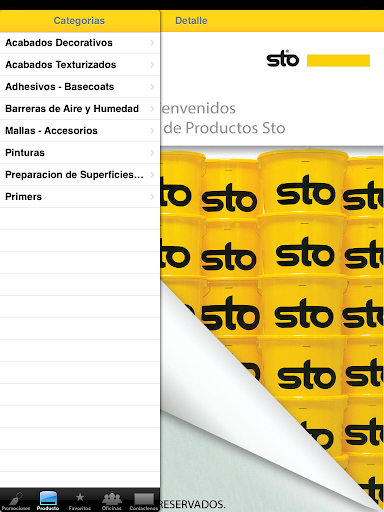Tap the Sto logo in header

coord(283,59)
